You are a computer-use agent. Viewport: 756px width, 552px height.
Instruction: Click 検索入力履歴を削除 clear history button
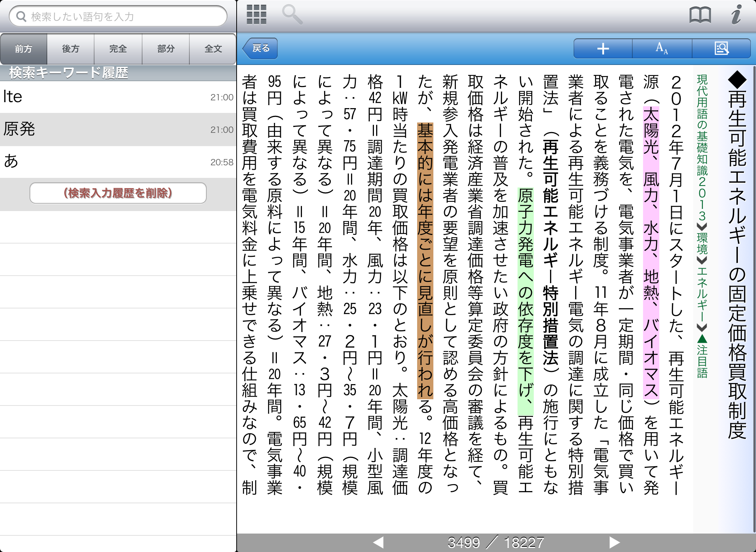(118, 193)
